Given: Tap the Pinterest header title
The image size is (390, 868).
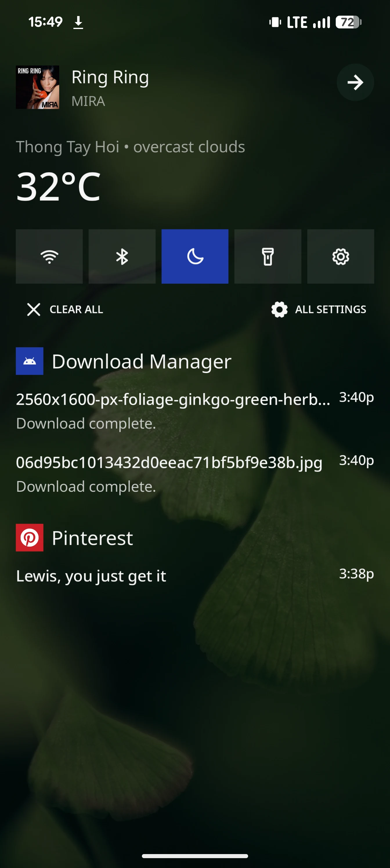Looking at the screenshot, I should [92, 538].
